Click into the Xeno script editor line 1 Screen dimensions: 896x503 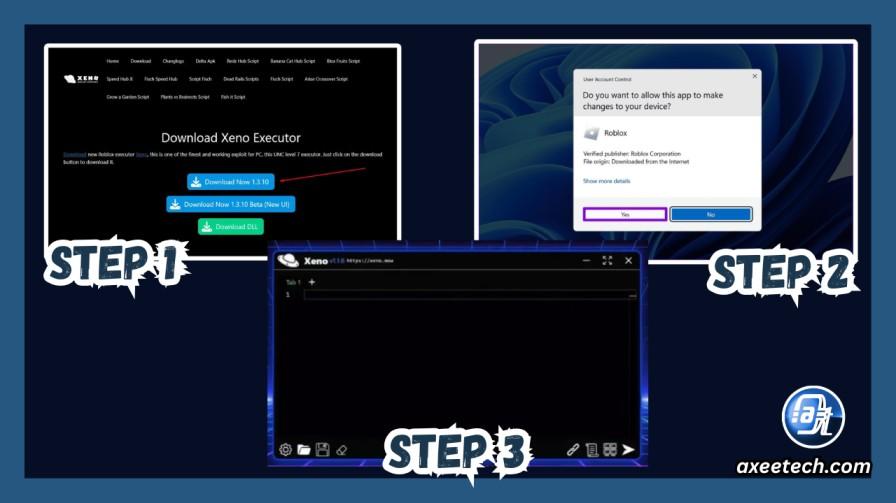coord(470,295)
